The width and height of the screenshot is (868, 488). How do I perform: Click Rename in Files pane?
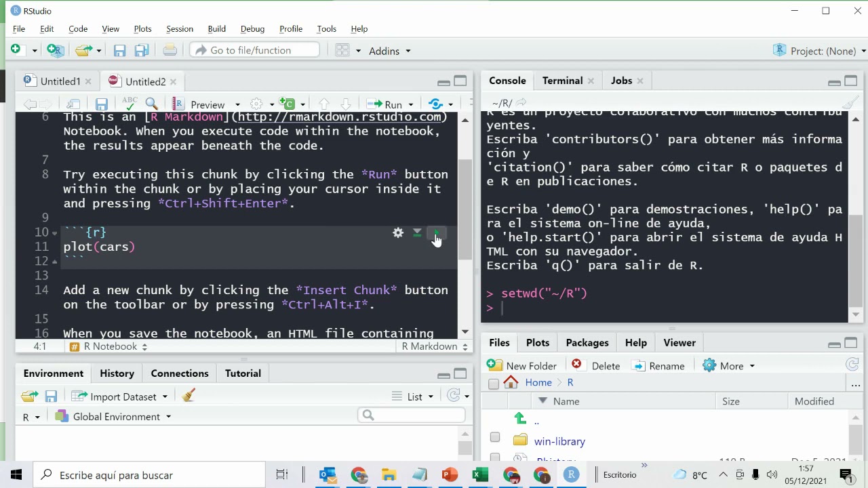(658, 366)
